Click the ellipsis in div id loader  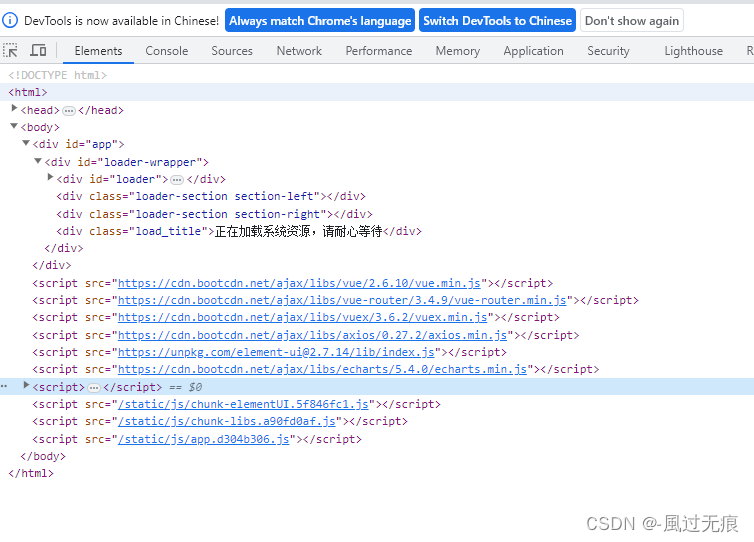tap(177, 180)
